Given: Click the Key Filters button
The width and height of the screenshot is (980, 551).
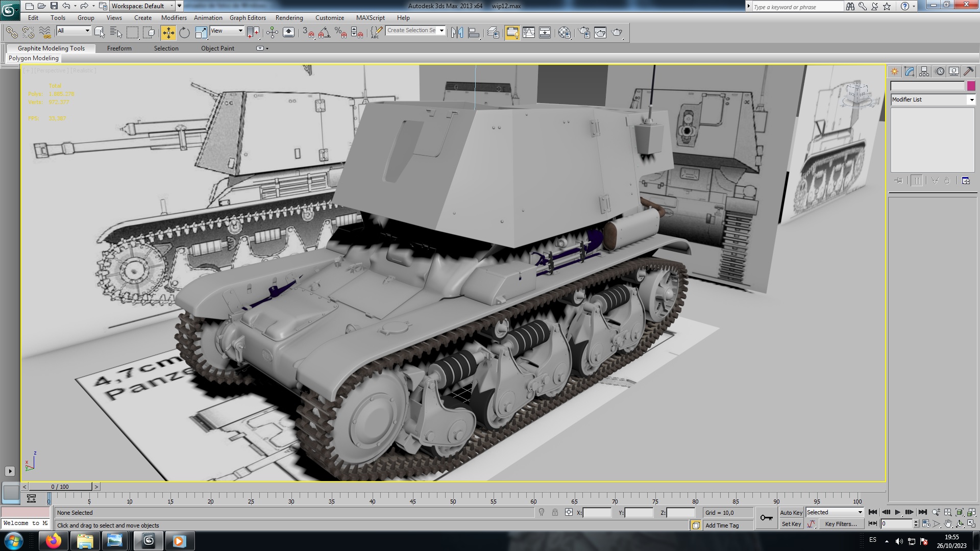Looking at the screenshot, I should click(x=841, y=524).
